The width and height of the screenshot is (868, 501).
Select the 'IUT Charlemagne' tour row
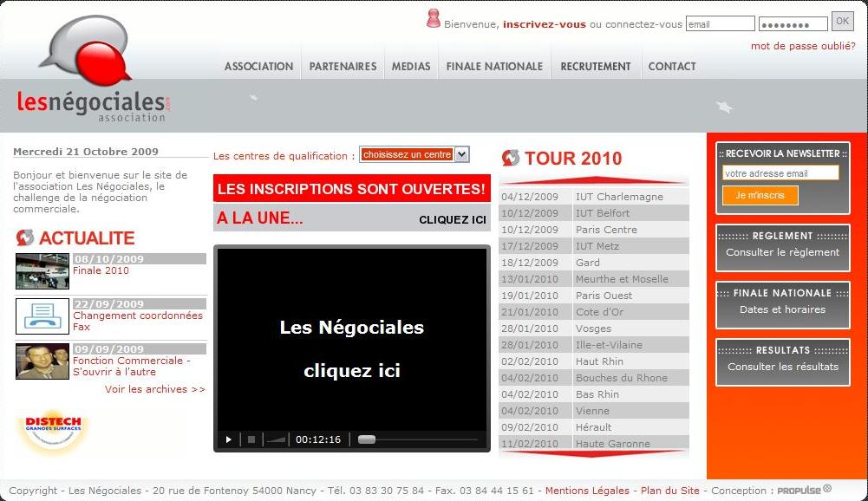594,197
